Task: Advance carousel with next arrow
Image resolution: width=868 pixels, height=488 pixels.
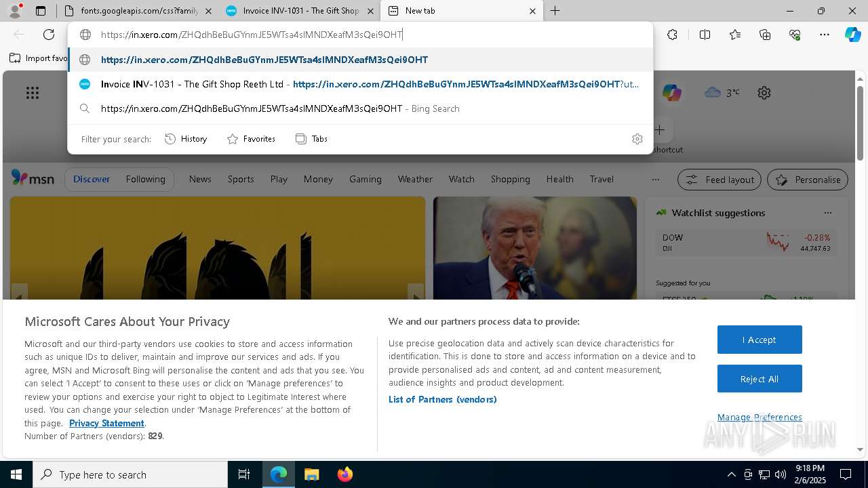Action: [x=416, y=293]
